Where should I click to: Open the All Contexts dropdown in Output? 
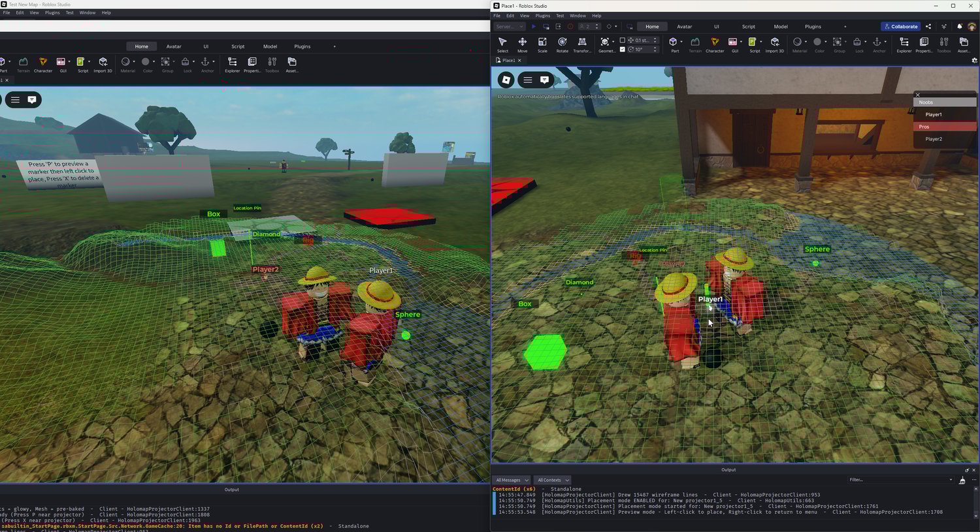tap(553, 480)
